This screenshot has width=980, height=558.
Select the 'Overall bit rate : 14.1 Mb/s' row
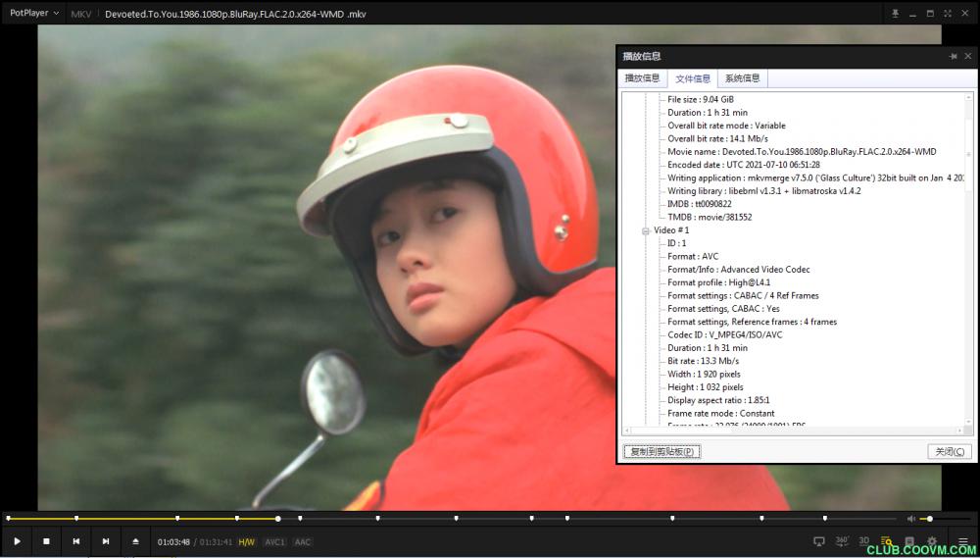[x=717, y=139]
